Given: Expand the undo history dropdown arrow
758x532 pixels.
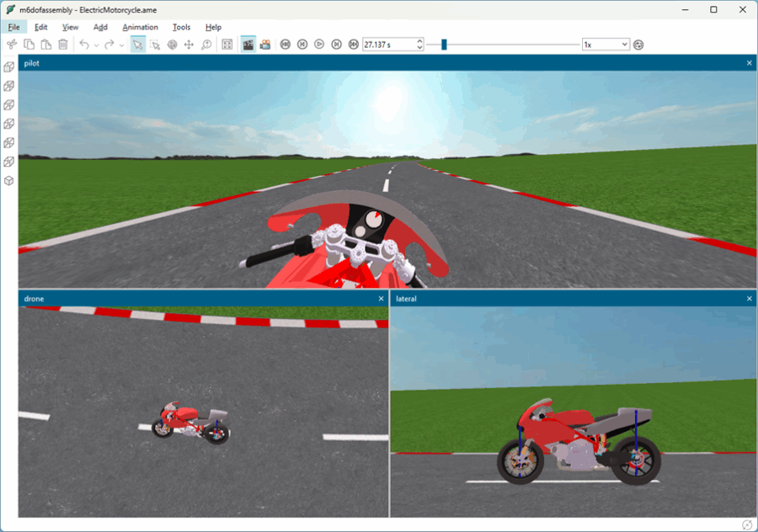Looking at the screenshot, I should pyautogui.click(x=96, y=45).
